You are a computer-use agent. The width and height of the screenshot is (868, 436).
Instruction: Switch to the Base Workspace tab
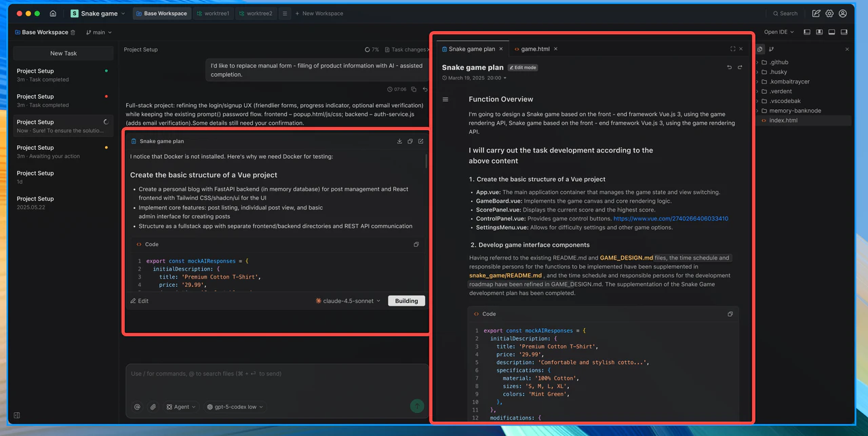coord(161,14)
